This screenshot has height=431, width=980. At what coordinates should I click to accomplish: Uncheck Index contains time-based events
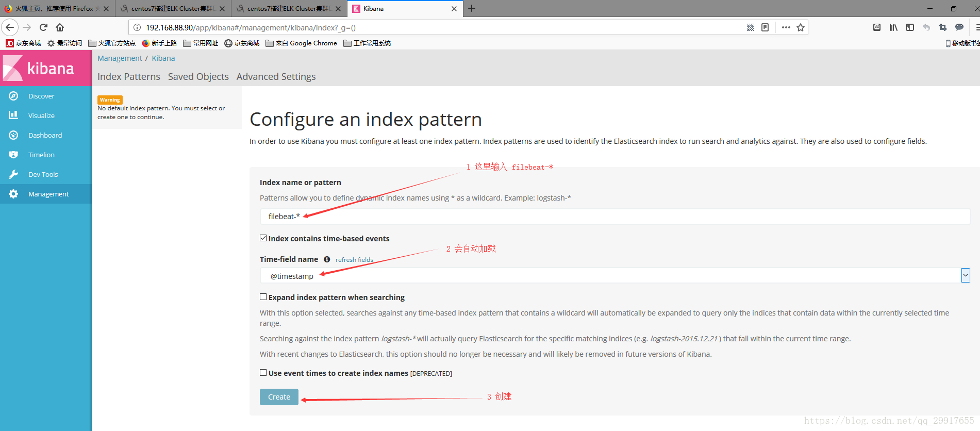(263, 238)
